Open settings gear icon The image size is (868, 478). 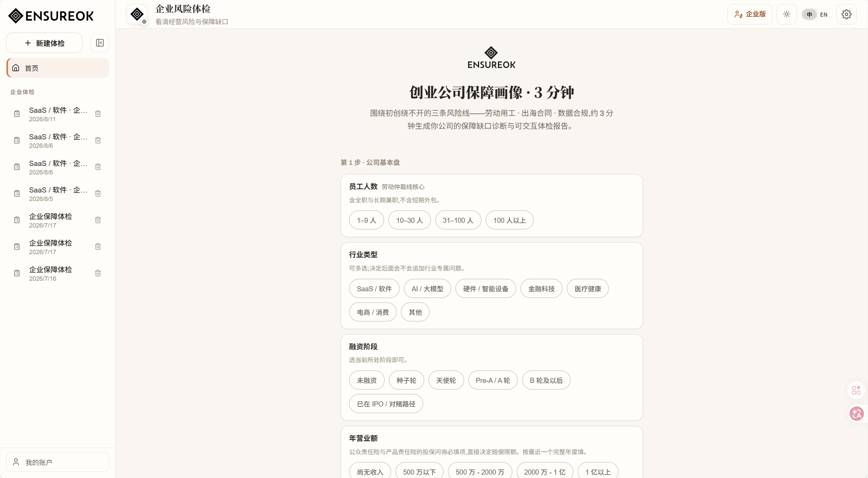(x=846, y=14)
